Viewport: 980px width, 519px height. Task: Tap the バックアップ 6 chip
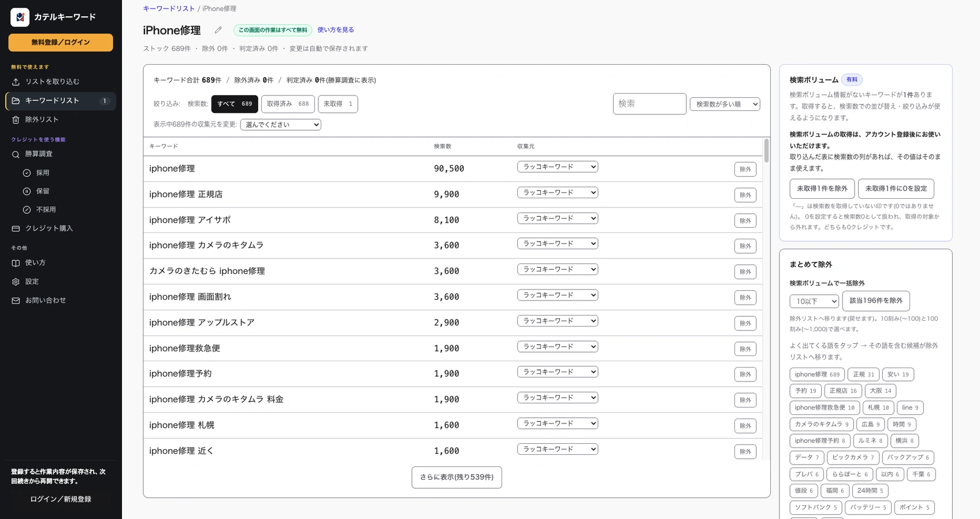(x=908, y=457)
